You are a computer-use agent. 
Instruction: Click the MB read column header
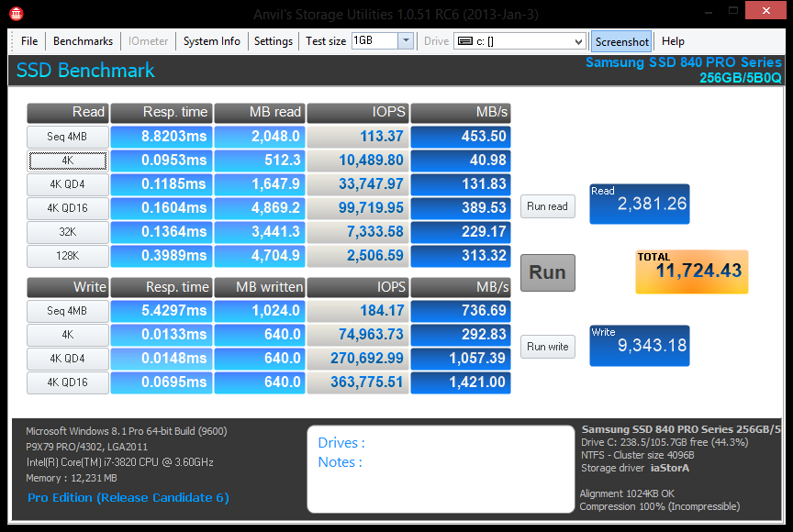[x=260, y=113]
